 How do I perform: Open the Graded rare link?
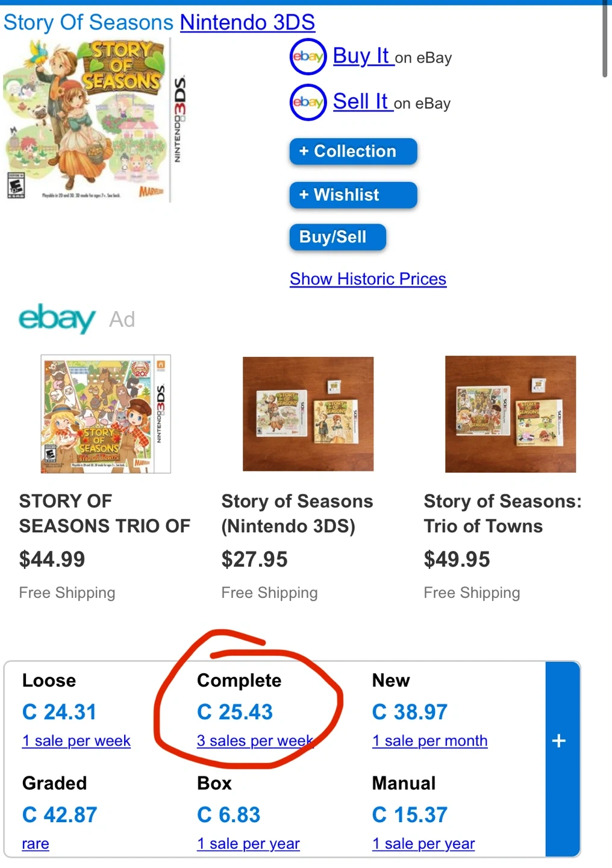[x=36, y=844]
